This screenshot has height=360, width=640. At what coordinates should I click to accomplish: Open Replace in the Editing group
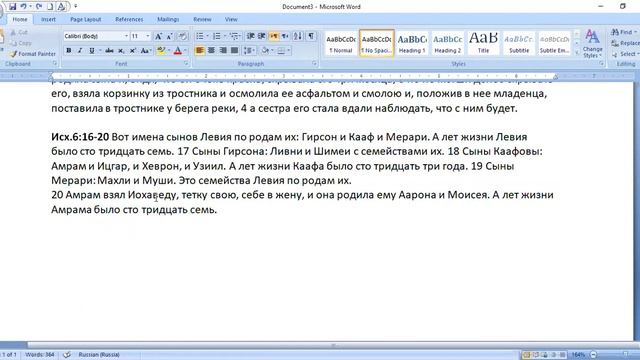pos(625,43)
